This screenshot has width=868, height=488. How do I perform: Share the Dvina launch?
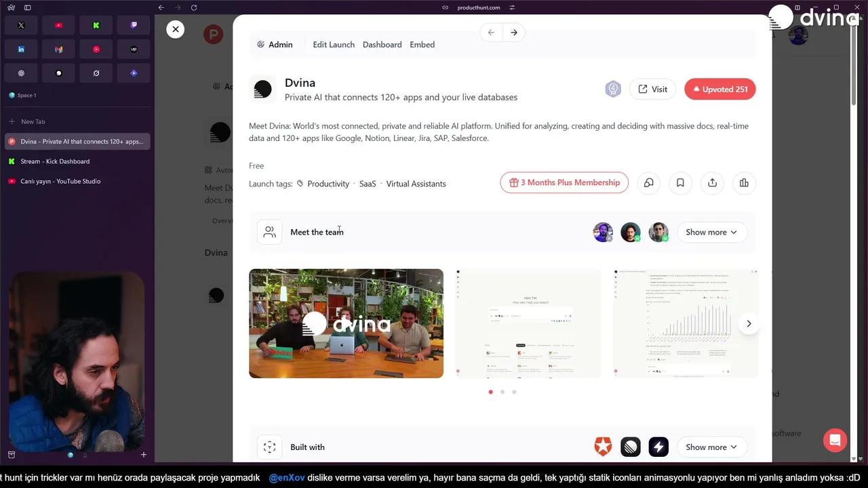(x=712, y=183)
